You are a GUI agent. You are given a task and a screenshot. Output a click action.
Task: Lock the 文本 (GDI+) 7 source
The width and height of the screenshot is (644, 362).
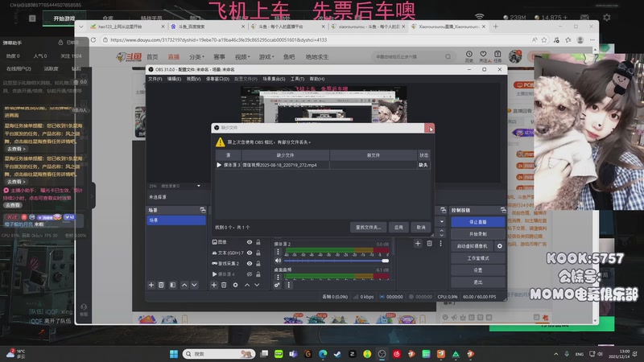point(258,253)
